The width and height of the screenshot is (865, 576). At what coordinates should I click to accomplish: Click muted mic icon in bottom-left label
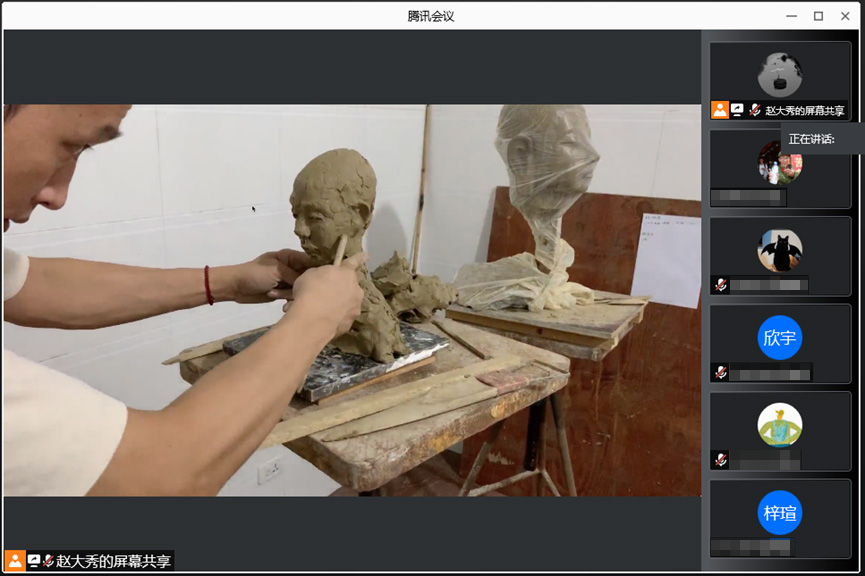[47, 561]
